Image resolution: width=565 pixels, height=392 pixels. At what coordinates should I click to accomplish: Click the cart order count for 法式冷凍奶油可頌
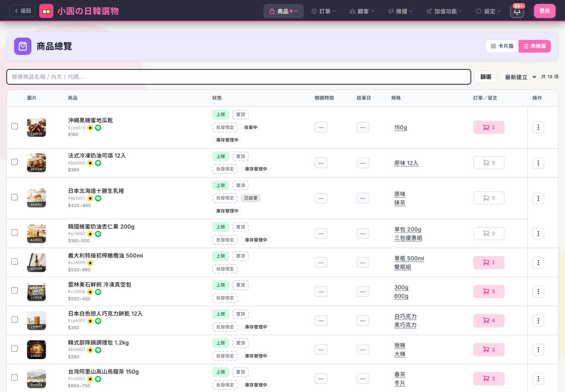pos(489,163)
